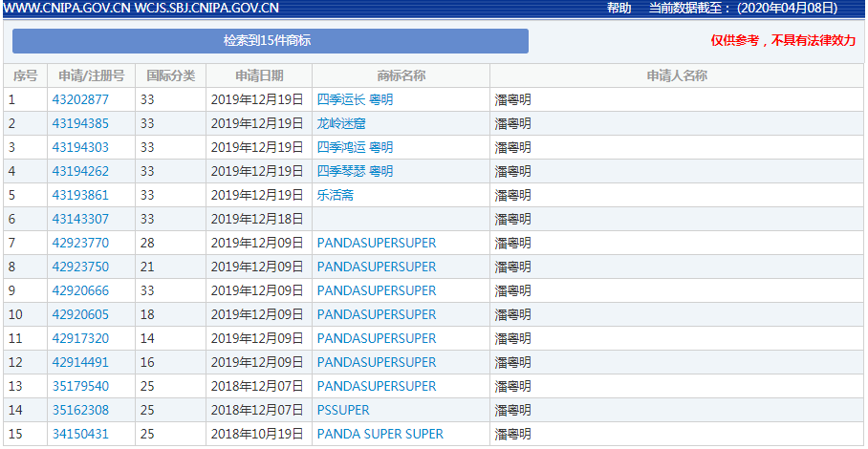This screenshot has width=868, height=449.
Task: Open registration number 42920605
Action: coord(80,314)
